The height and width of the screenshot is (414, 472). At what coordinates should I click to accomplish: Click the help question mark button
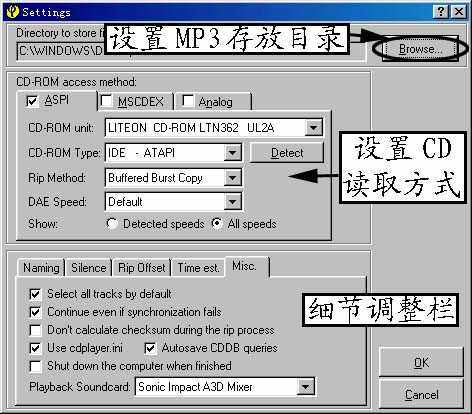pos(441,12)
